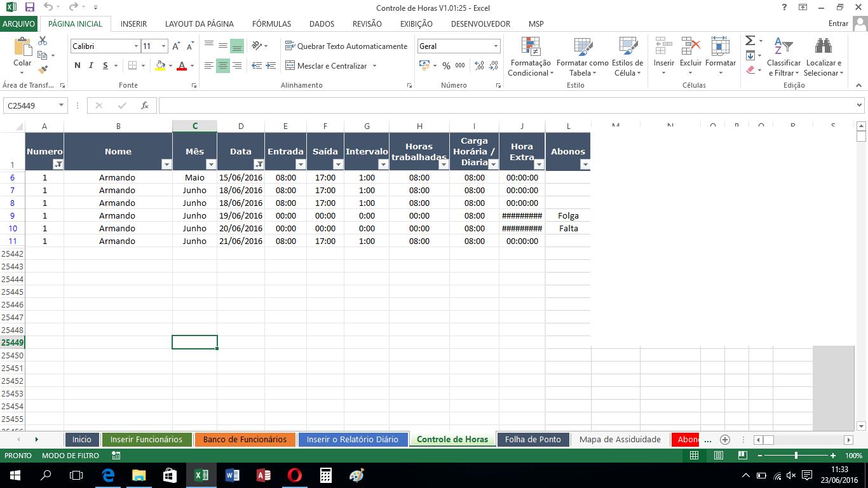
Task: Toggle Italic (I) formatting
Action: point(91,65)
